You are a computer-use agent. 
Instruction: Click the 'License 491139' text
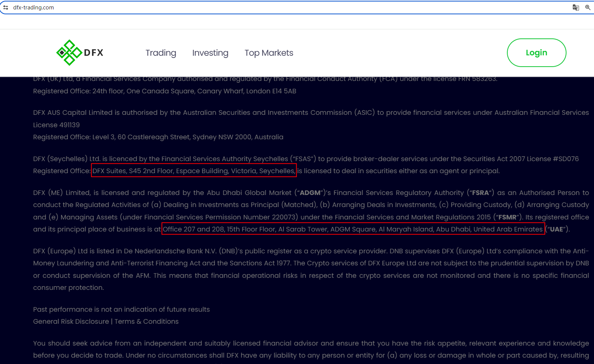click(57, 125)
